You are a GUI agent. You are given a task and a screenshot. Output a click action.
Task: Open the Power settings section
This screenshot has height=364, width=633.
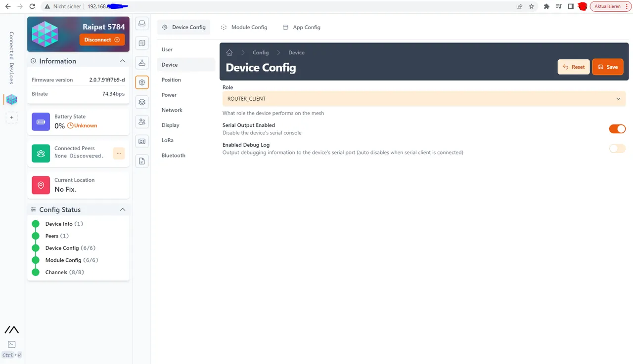[x=186, y=95]
